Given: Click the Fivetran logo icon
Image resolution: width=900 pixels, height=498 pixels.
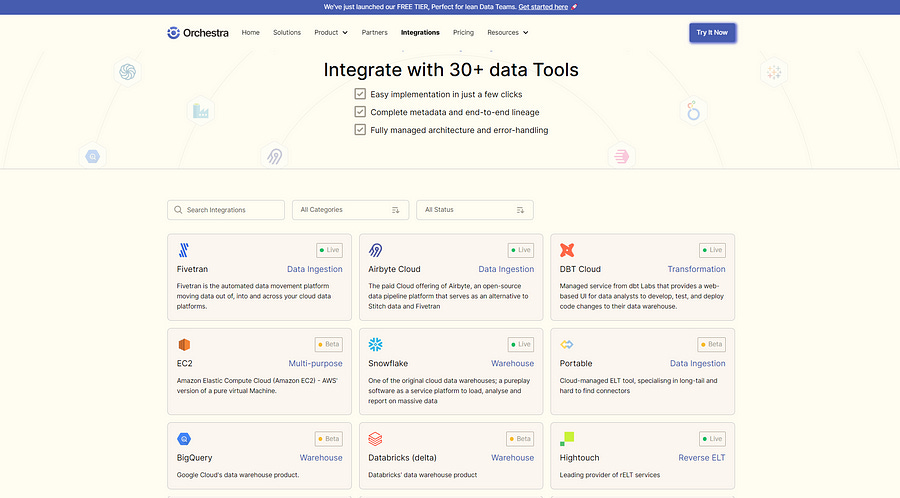Looking at the screenshot, I should pyautogui.click(x=184, y=250).
